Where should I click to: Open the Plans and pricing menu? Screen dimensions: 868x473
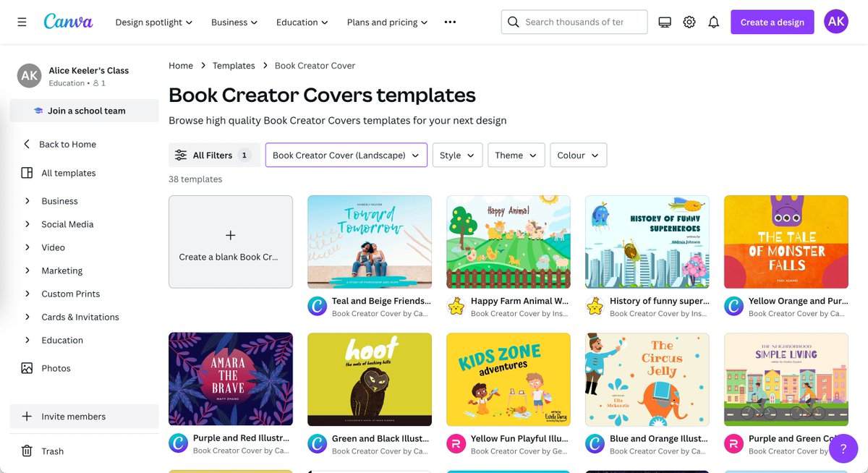(x=388, y=22)
